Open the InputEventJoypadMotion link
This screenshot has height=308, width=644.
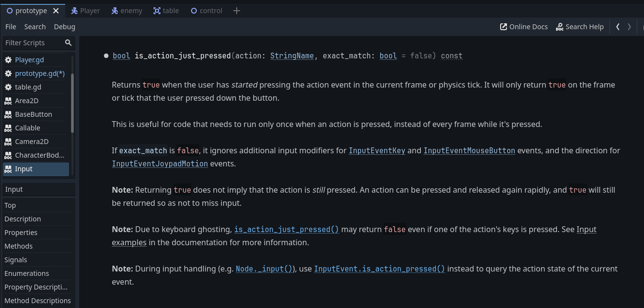tap(160, 164)
